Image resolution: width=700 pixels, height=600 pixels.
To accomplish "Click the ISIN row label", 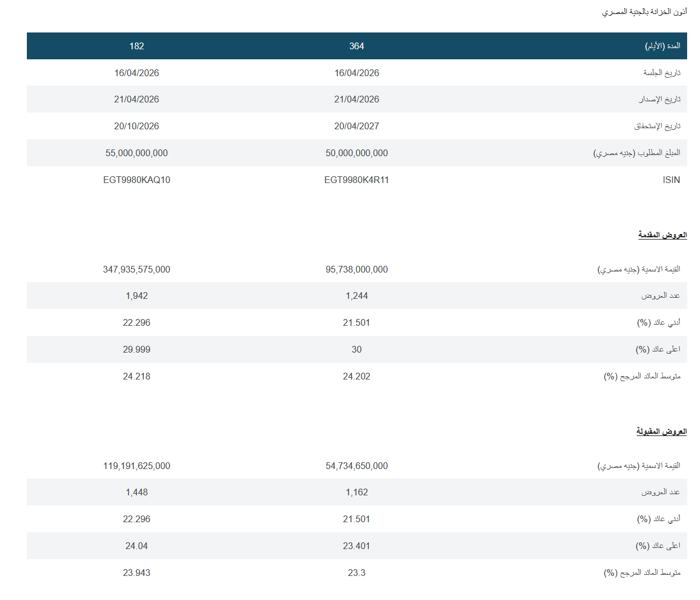I will coord(671,180).
